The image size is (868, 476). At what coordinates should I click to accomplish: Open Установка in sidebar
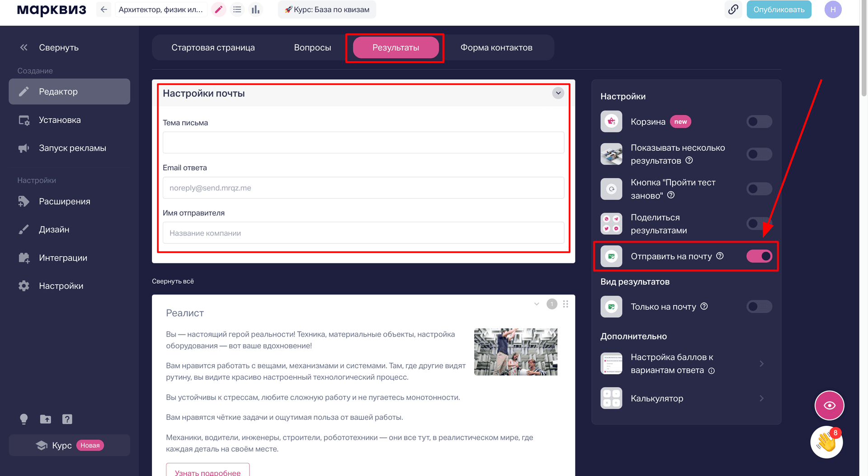tap(69, 120)
